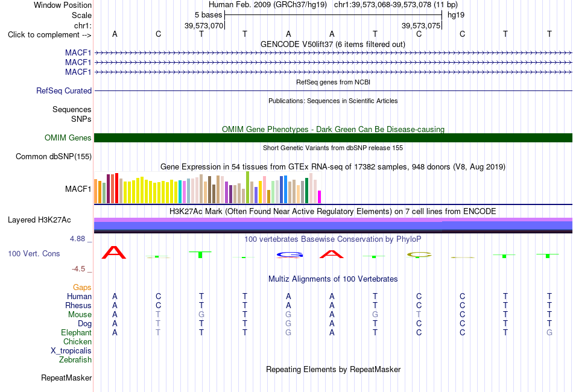Click the blue G PhyloP logo letter
This screenshot has width=573, height=392.
(x=290, y=254)
